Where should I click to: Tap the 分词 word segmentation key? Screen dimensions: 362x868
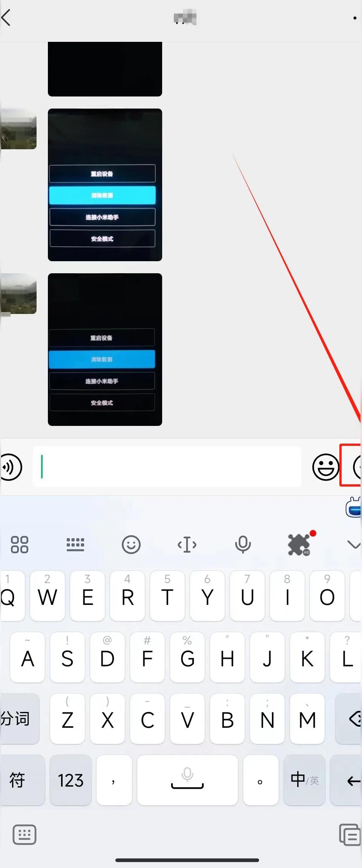click(20, 718)
